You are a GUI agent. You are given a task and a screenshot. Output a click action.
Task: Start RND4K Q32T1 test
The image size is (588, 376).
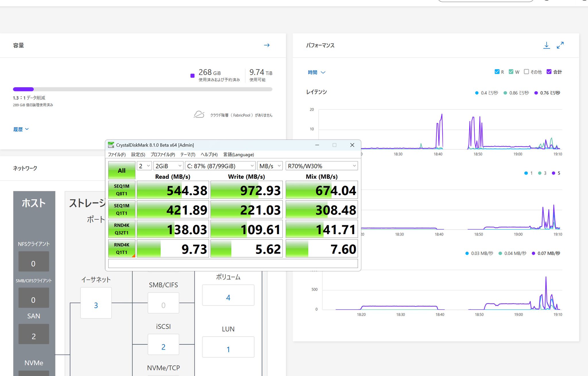122,229
